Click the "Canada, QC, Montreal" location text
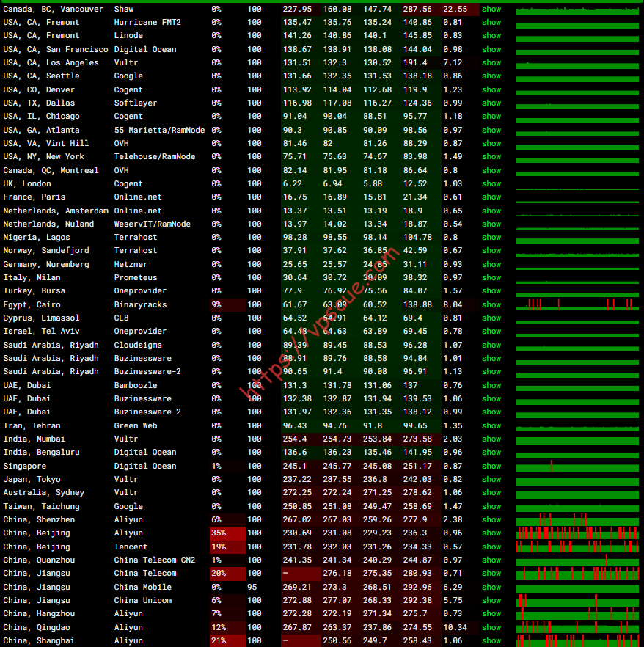Viewport: 644px width, 647px height. [51, 170]
